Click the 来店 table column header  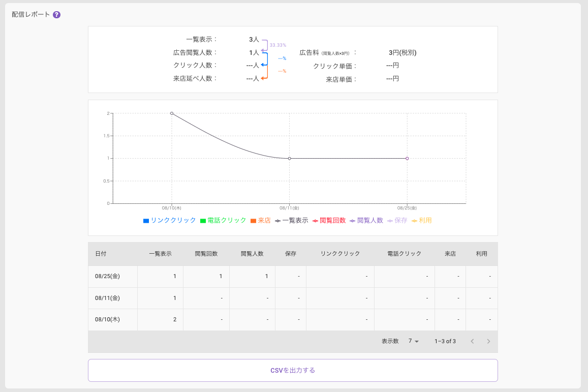[x=450, y=254]
